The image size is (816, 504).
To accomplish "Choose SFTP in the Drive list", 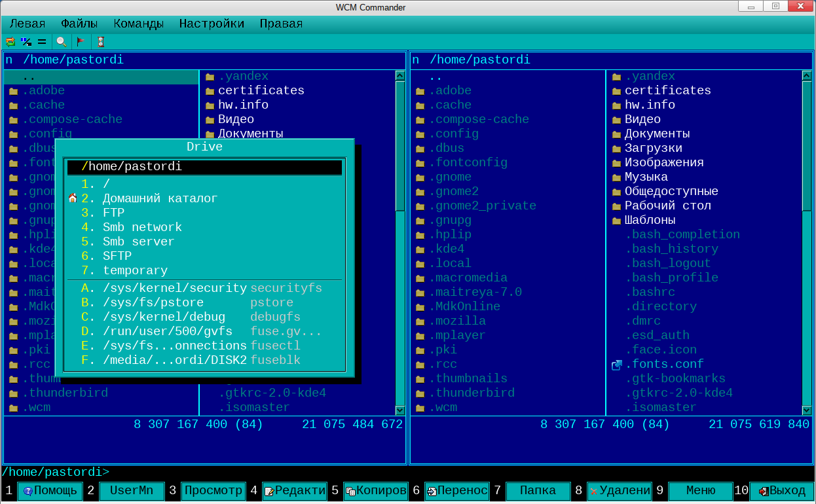I will coord(117,256).
